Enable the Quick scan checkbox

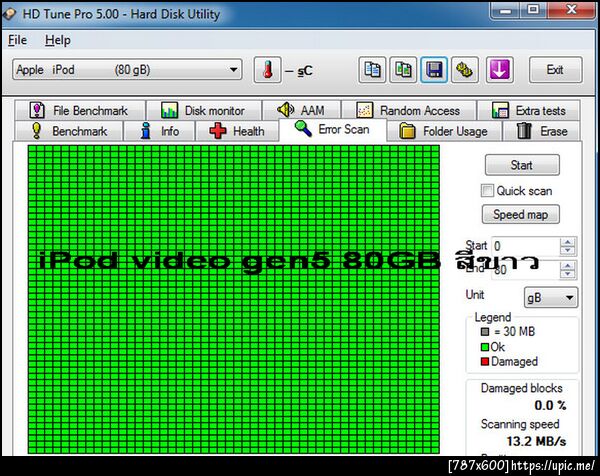pos(487,191)
